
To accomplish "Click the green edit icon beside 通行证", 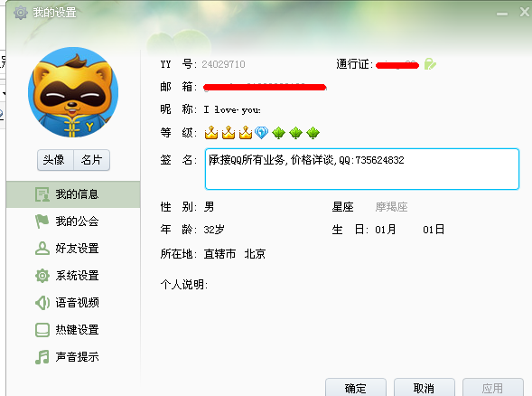I will point(430,64).
